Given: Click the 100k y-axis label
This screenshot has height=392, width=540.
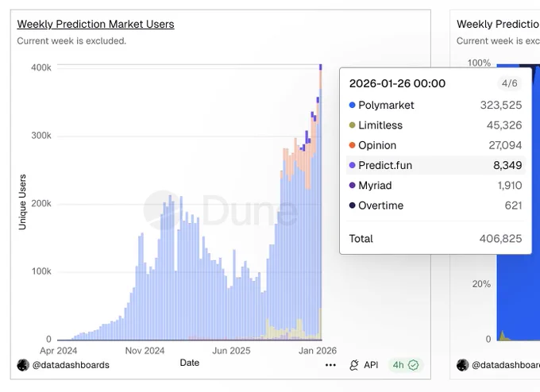Looking at the screenshot, I should (x=41, y=271).
